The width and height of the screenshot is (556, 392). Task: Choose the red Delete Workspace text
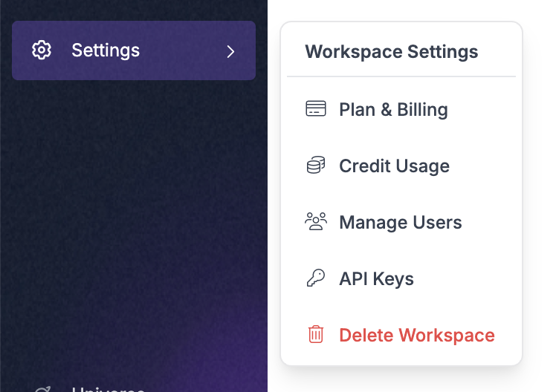pyautogui.click(x=416, y=336)
